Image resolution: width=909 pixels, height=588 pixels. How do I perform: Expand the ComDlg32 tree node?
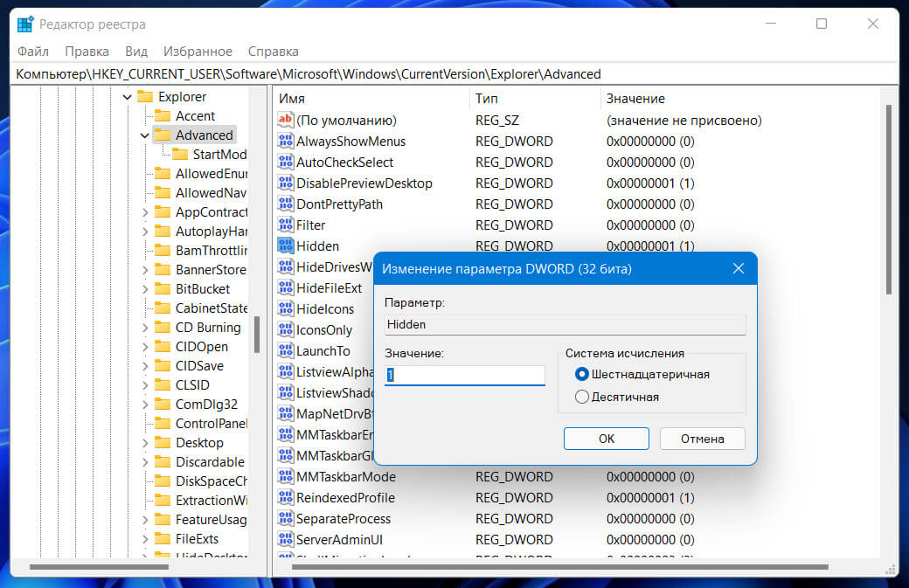[x=145, y=405]
